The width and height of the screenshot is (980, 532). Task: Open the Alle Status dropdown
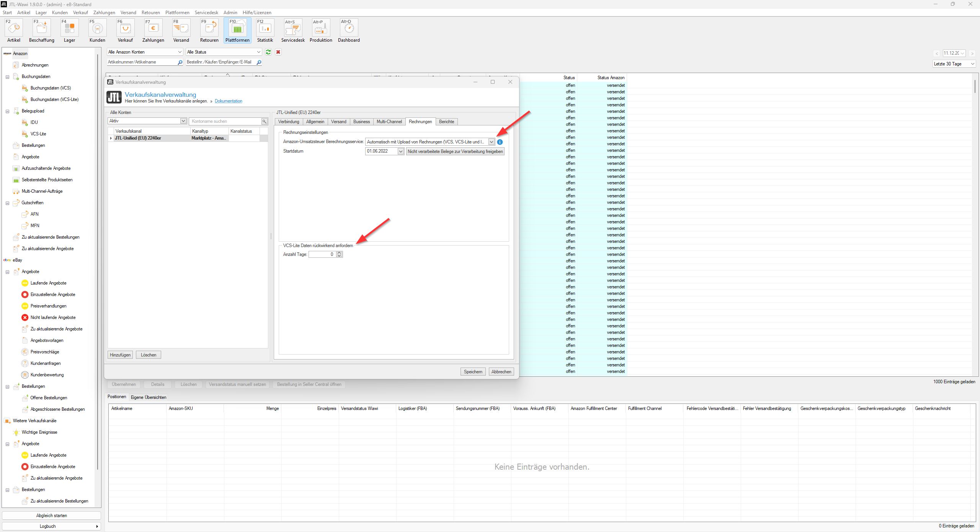[x=224, y=52]
